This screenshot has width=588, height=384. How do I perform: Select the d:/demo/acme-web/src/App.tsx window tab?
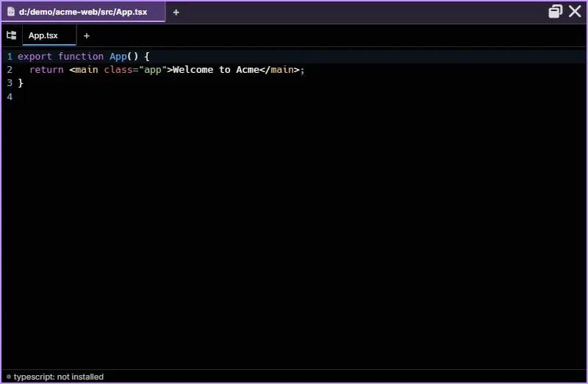[83, 12]
